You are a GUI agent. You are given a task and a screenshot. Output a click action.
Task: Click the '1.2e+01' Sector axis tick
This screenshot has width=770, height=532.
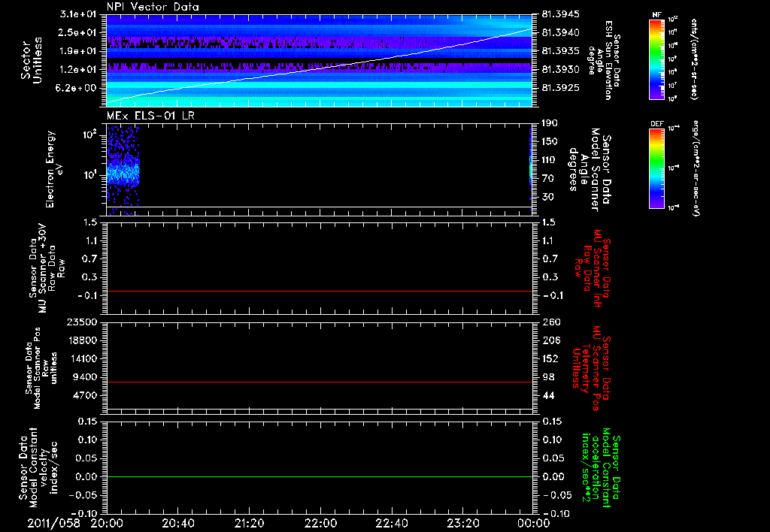pos(77,70)
